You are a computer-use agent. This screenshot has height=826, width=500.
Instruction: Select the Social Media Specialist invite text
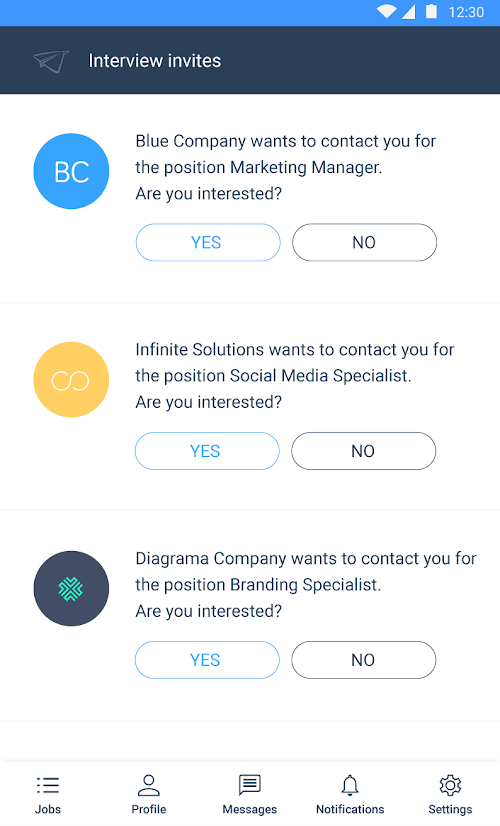click(x=295, y=376)
